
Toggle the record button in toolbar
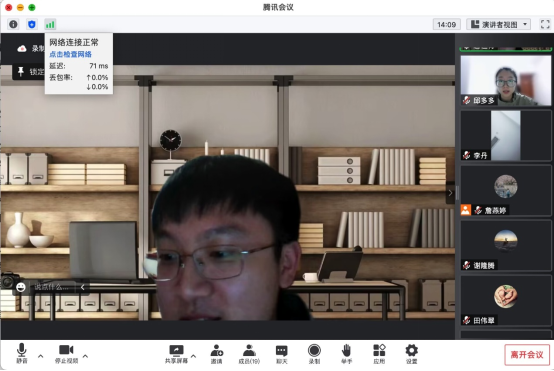click(x=314, y=354)
